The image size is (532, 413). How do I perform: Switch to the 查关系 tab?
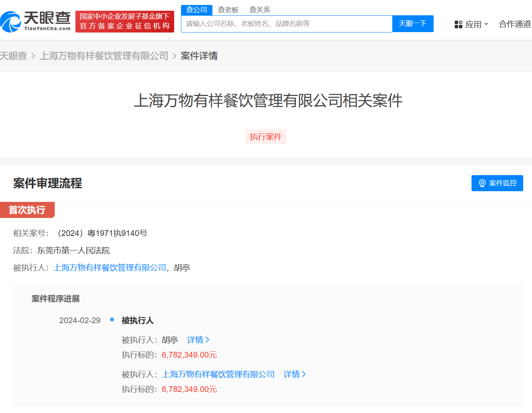[x=259, y=10]
